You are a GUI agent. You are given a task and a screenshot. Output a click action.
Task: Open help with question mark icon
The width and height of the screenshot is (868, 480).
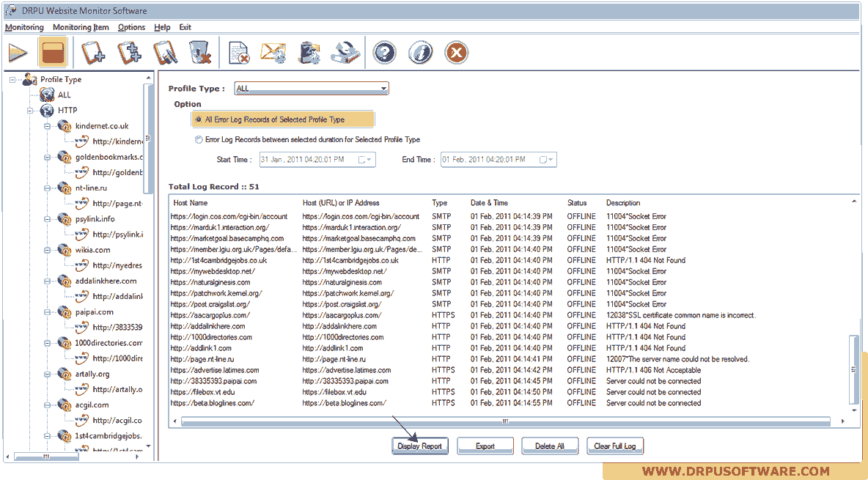coord(384,53)
